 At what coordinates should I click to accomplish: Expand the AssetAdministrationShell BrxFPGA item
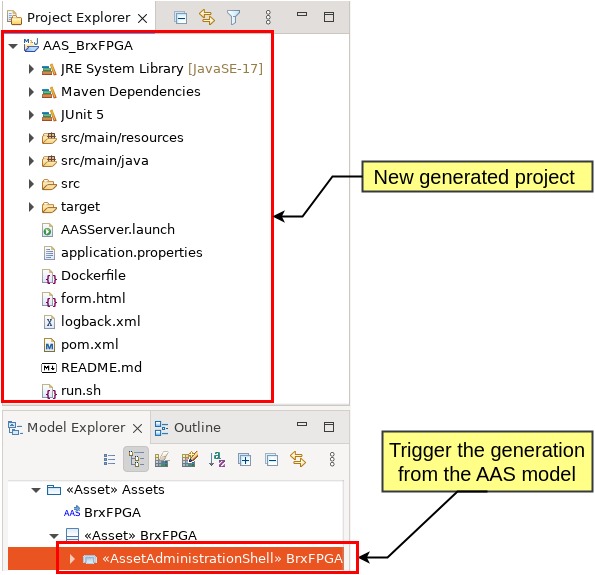pyautogui.click(x=72, y=559)
